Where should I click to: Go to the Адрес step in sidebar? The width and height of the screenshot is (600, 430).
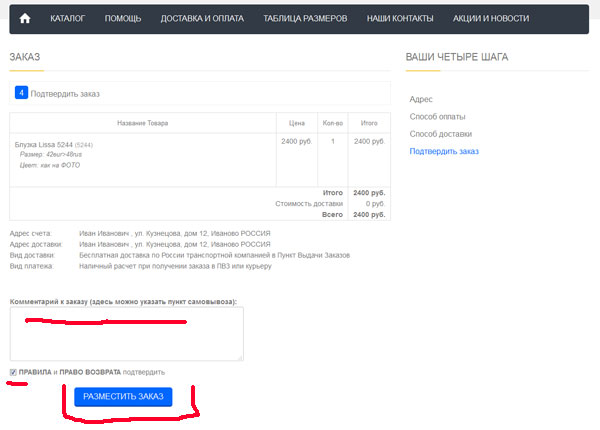[x=421, y=99]
